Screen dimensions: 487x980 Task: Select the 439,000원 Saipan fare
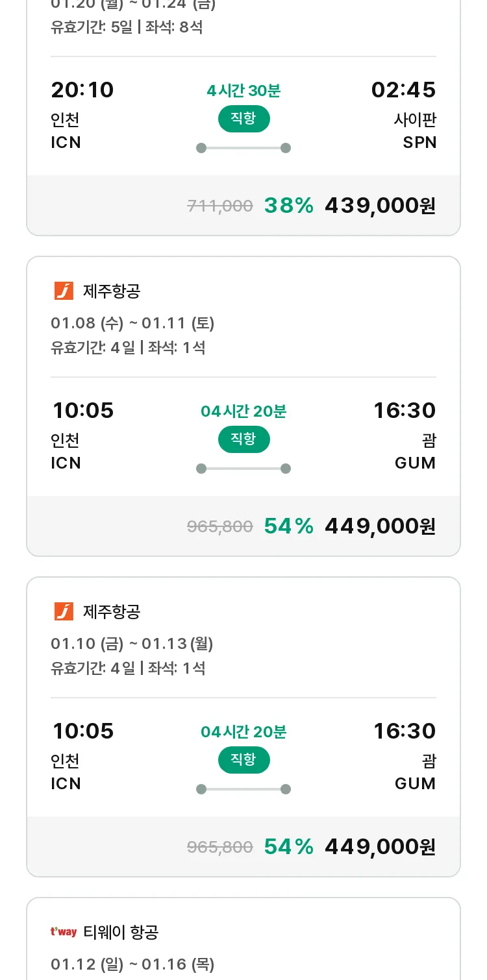point(380,206)
